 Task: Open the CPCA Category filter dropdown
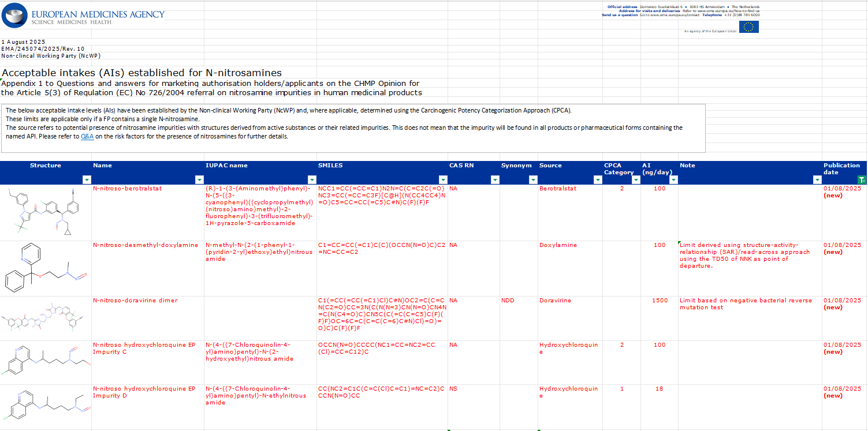(636, 179)
